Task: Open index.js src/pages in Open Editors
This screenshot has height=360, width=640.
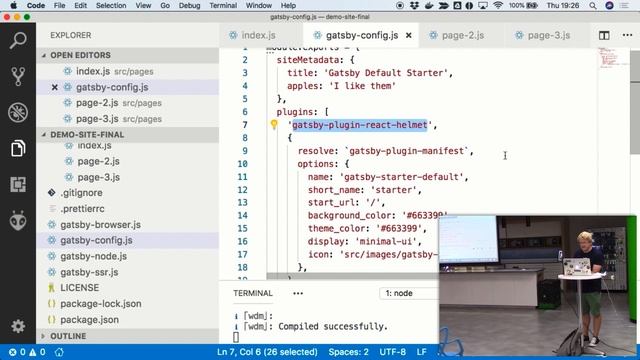Action: pos(127,71)
